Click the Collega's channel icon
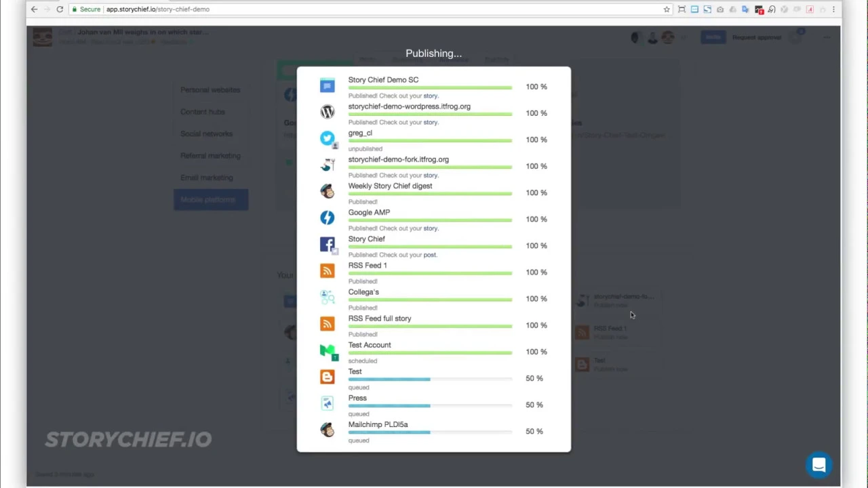This screenshot has width=868, height=488. (x=328, y=297)
